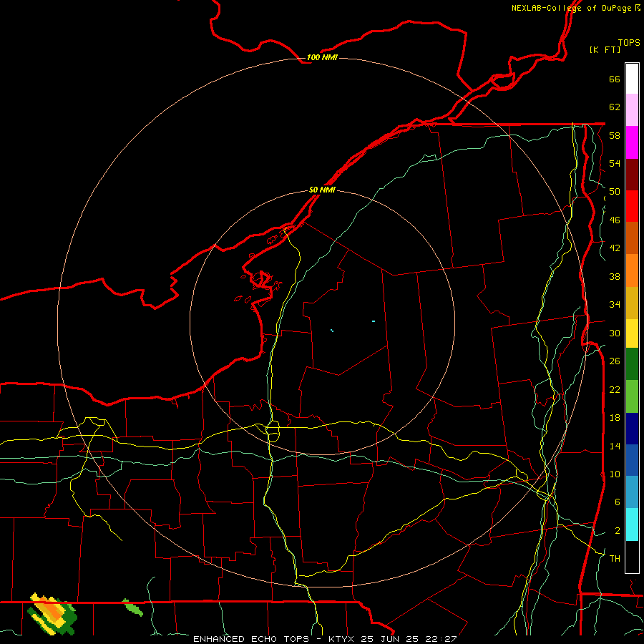The image size is (644, 644).
Task: Click the "25 JUN 25 22:27" timestamp
Action: (x=409, y=639)
